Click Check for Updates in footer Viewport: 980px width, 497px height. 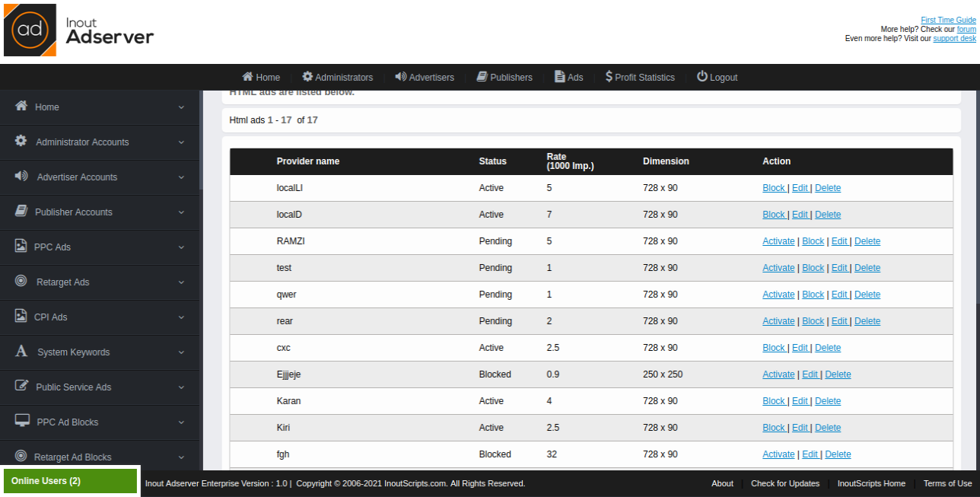[x=785, y=483]
